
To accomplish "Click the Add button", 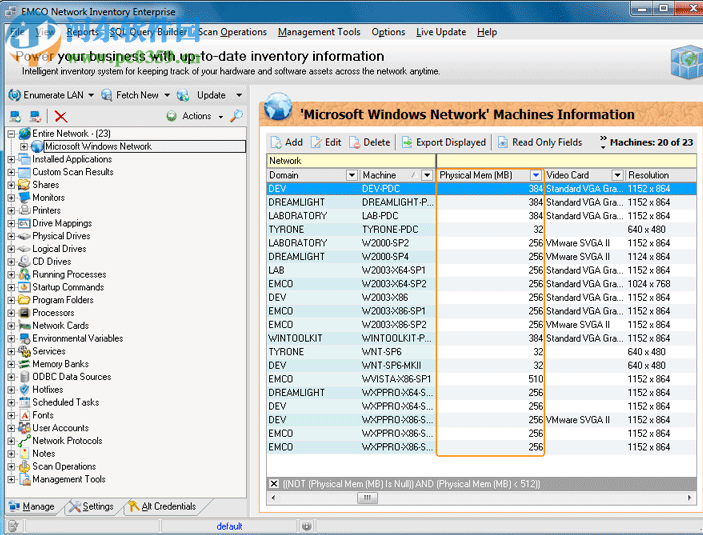I will coord(286,142).
